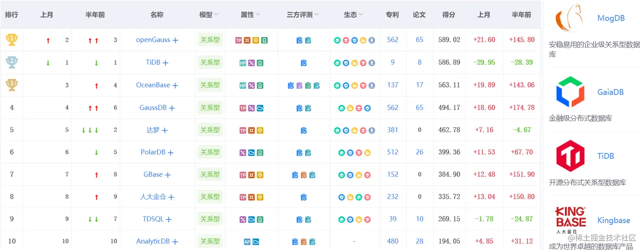
Task: Expand the plus sign next to GaussDB
Action: point(172,108)
